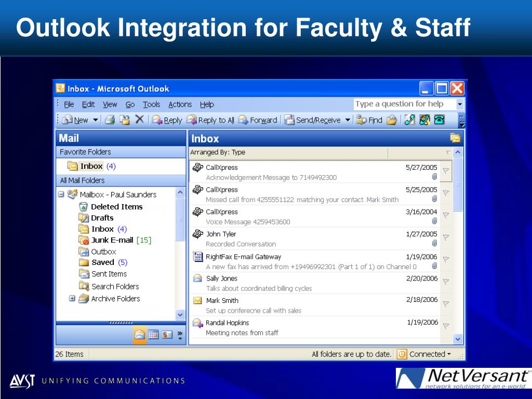Image resolution: width=532 pixels, height=399 pixels.
Task: Click the Print icon in toolbar
Action: [109, 120]
